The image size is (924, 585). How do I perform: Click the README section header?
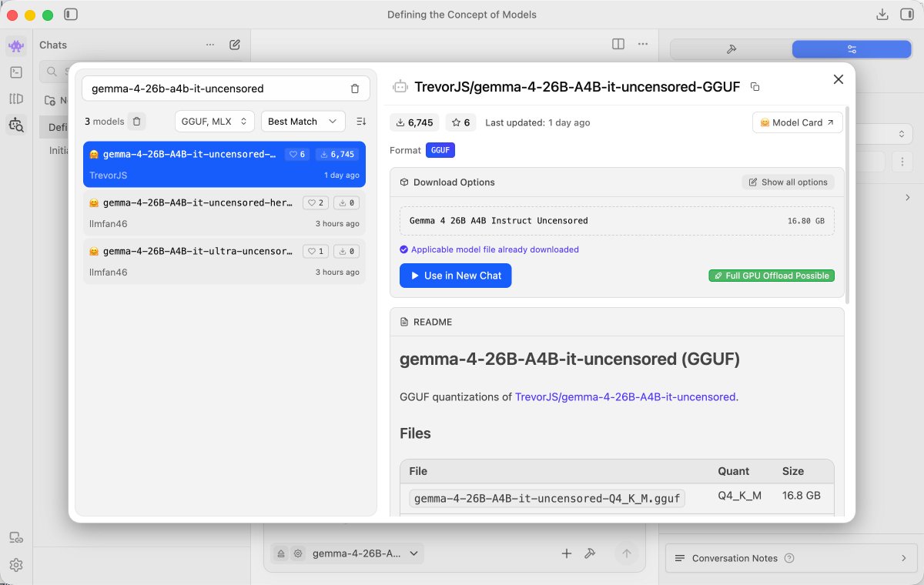[617, 322]
